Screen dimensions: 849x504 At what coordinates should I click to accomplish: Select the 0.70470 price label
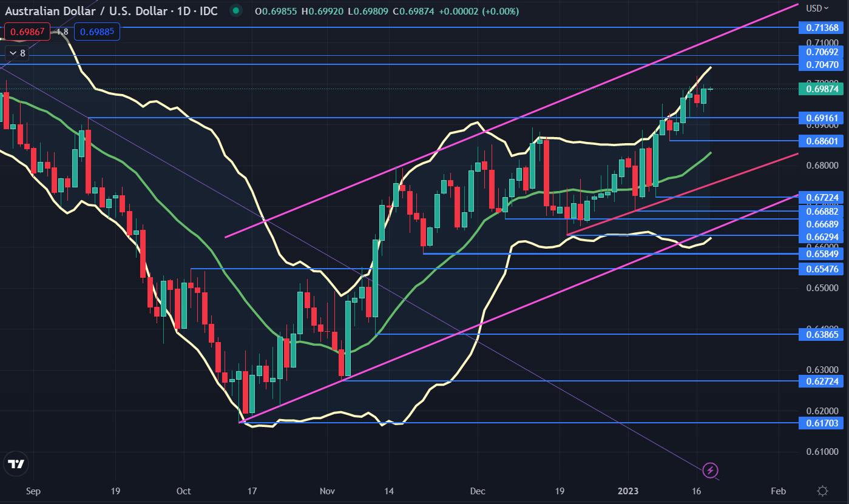click(x=822, y=64)
